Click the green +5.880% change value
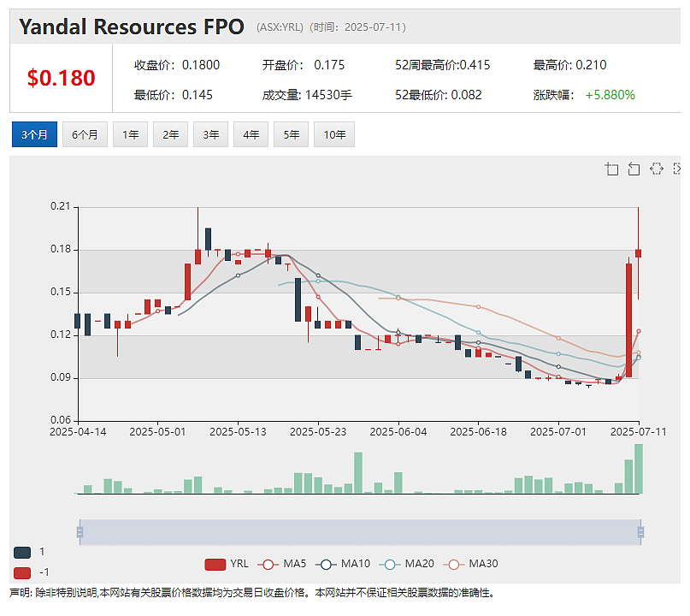This screenshot has height=616, width=690. (x=610, y=95)
